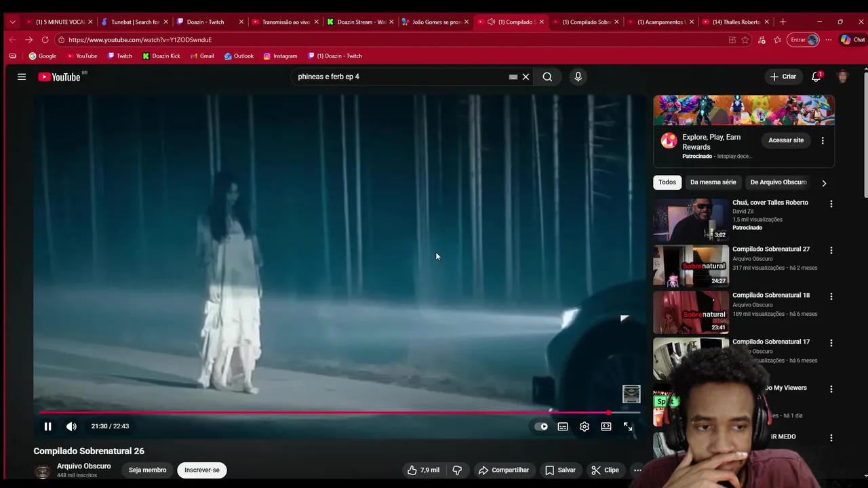Pause the video

(47, 426)
